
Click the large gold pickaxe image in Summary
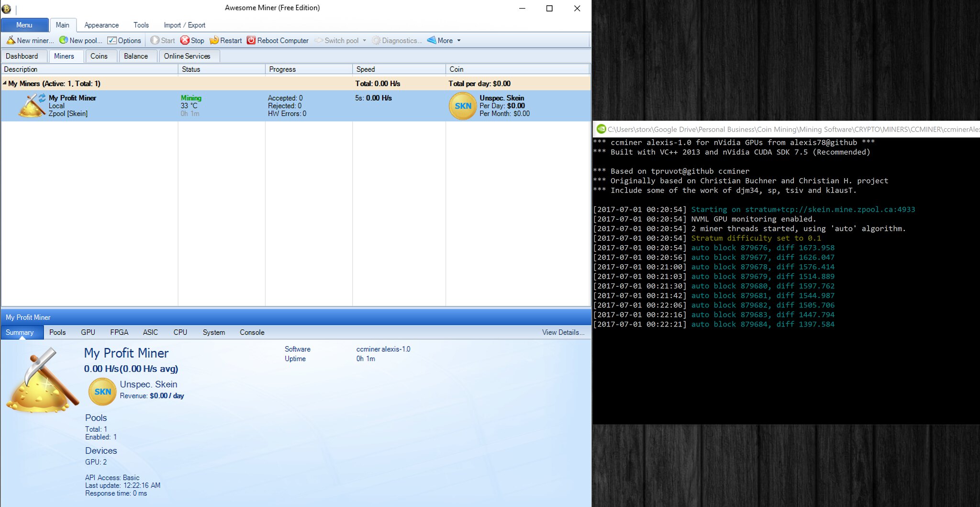click(42, 380)
